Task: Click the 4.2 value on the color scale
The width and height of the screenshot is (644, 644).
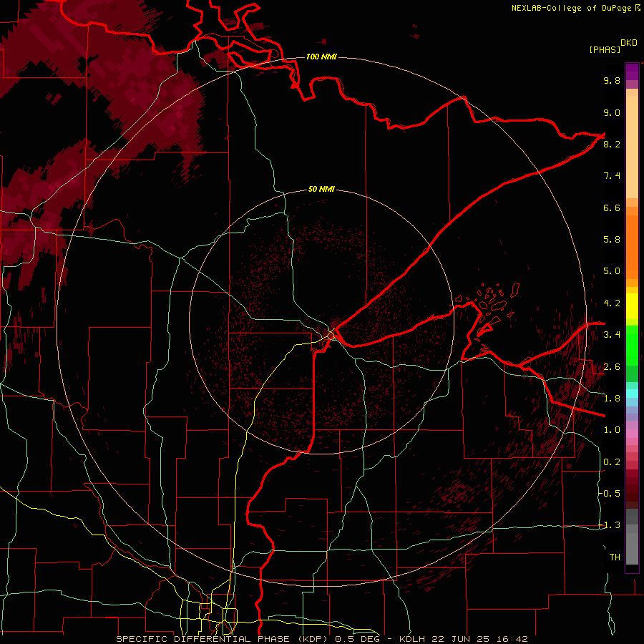Action: 612,303
